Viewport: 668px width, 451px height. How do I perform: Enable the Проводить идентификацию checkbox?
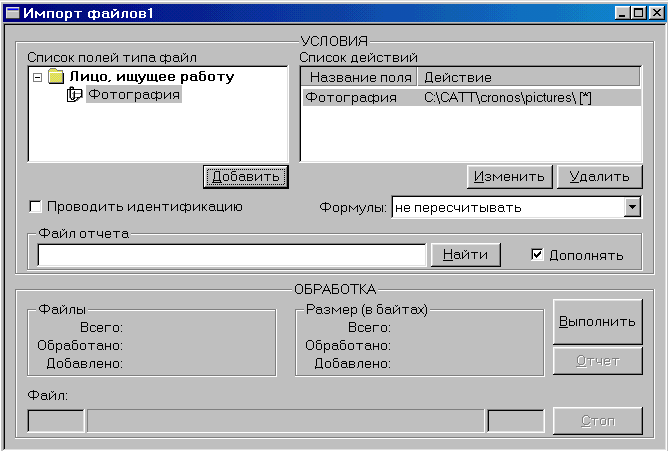pos(35,207)
